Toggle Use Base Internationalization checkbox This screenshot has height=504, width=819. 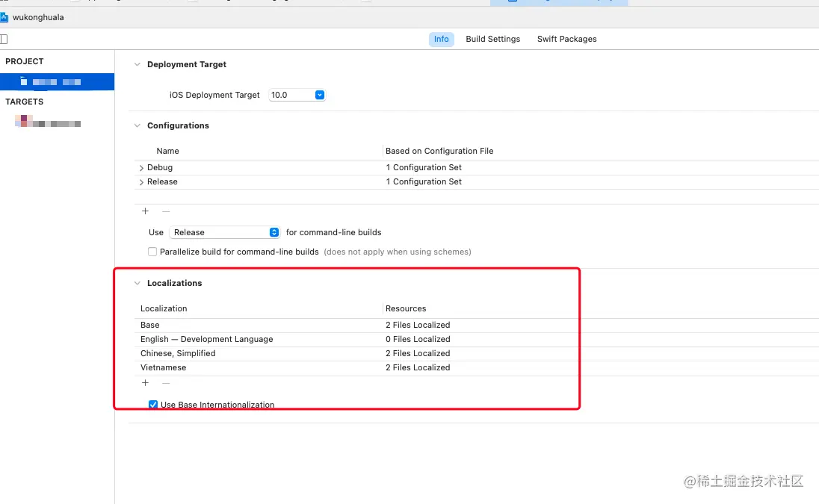click(x=153, y=405)
